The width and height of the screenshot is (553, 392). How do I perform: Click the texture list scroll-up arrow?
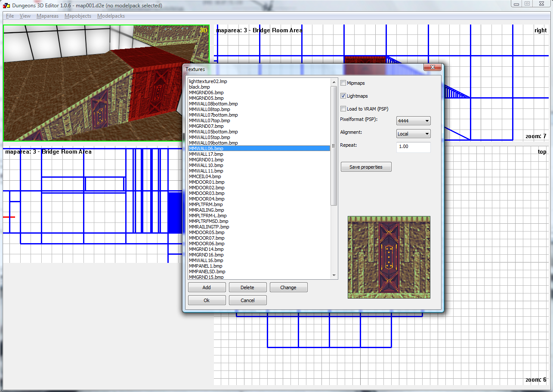click(x=334, y=82)
